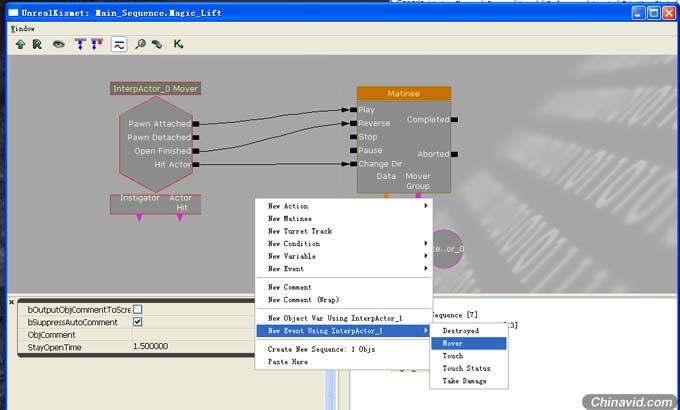Uncheck bSuppressAutoComment checkbox
This screenshot has height=410, width=680.
137,322
